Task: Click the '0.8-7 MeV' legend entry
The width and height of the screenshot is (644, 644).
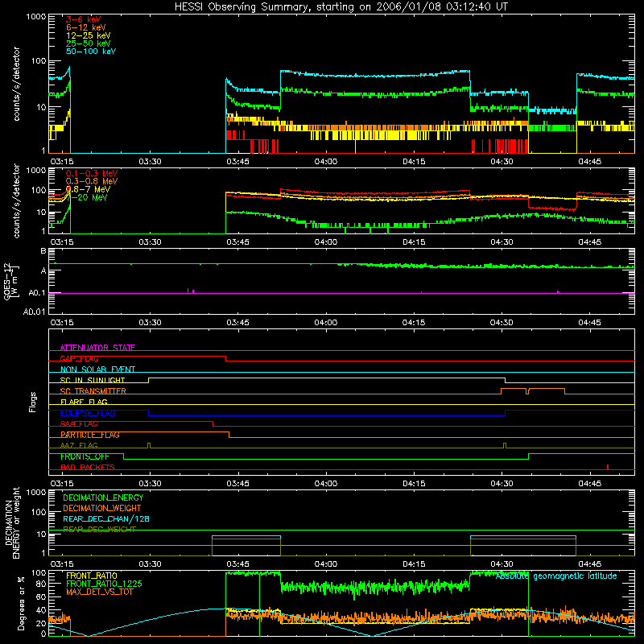Action: (88, 189)
